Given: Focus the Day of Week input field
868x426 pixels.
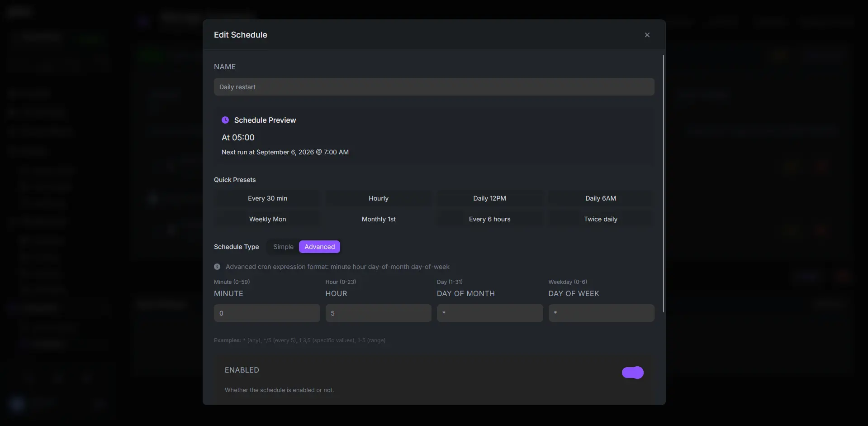Looking at the screenshot, I should (601, 313).
